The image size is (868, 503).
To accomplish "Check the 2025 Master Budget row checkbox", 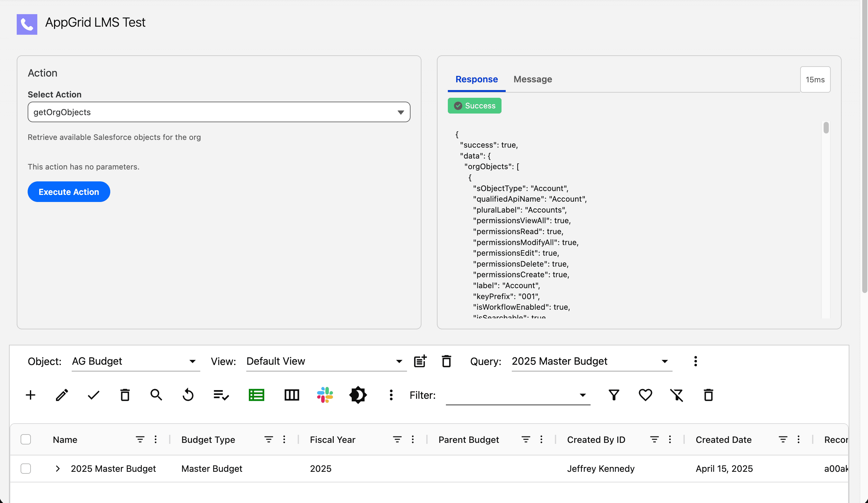I will pyautogui.click(x=26, y=469).
